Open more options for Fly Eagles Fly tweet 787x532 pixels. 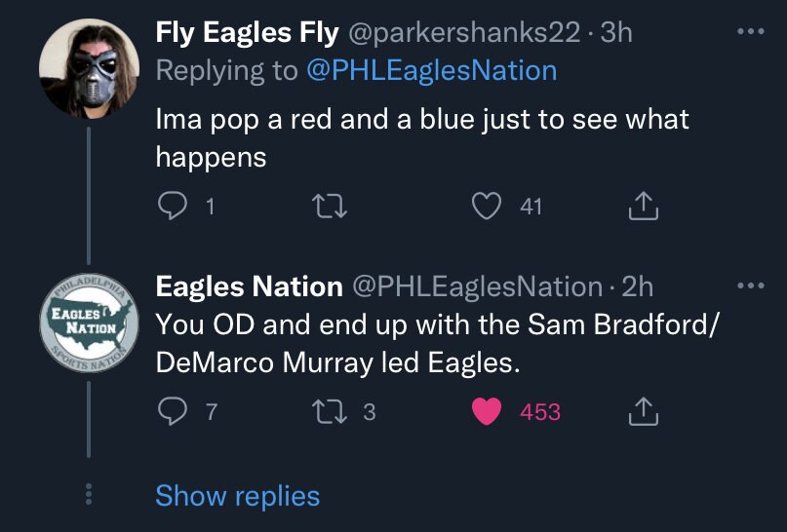[x=751, y=32]
